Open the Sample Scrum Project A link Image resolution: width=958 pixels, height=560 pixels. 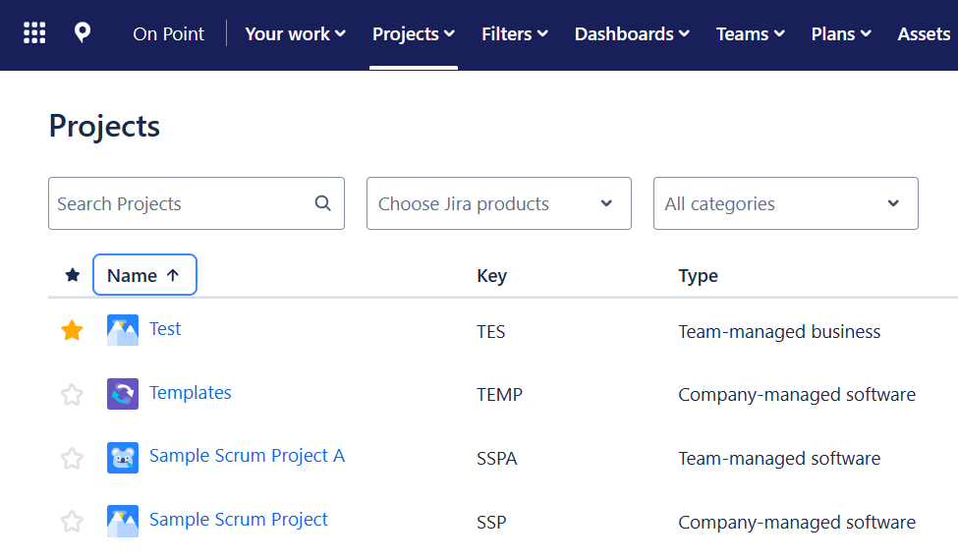click(247, 456)
